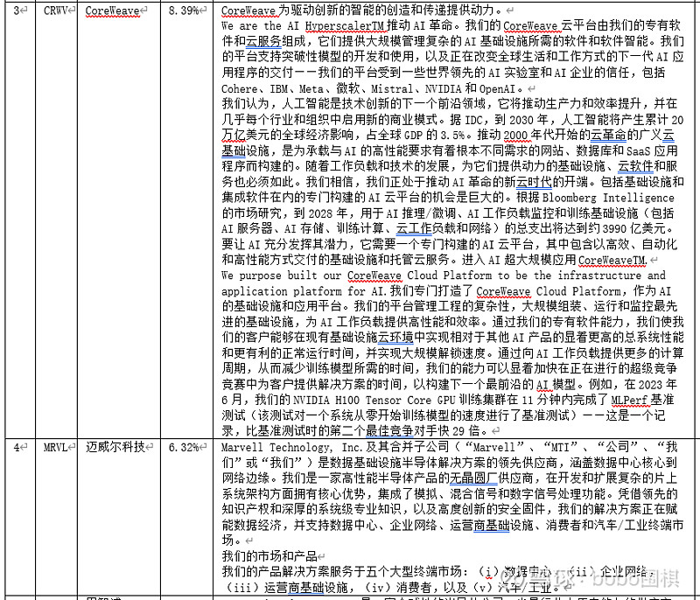Select the text GDP
This screenshot has height=600, width=700.
tap(413, 136)
